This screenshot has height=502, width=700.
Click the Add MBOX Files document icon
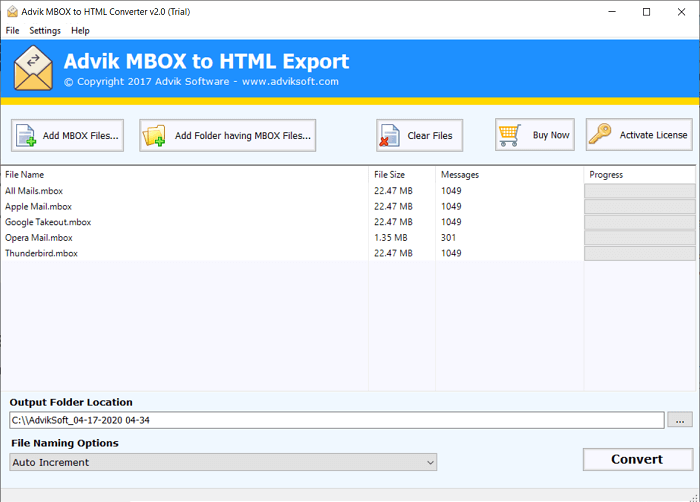[26, 135]
